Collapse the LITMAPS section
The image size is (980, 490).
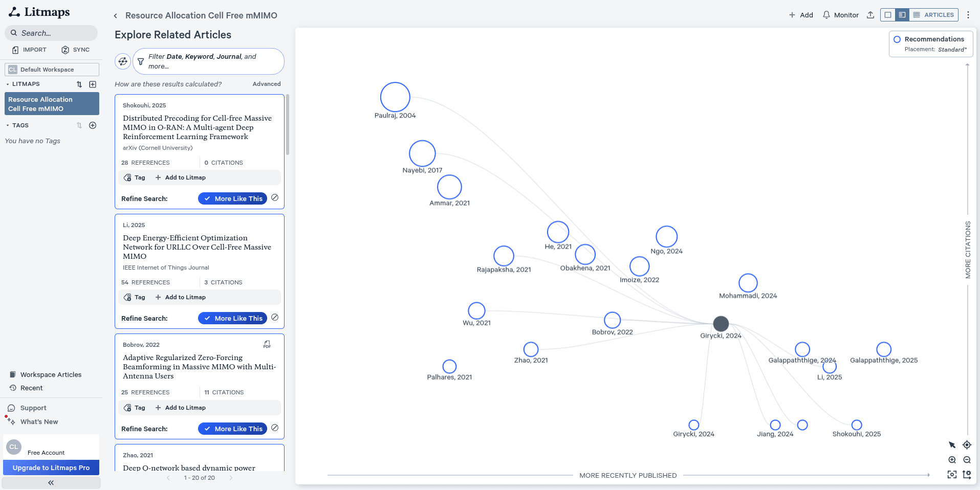pos(7,84)
